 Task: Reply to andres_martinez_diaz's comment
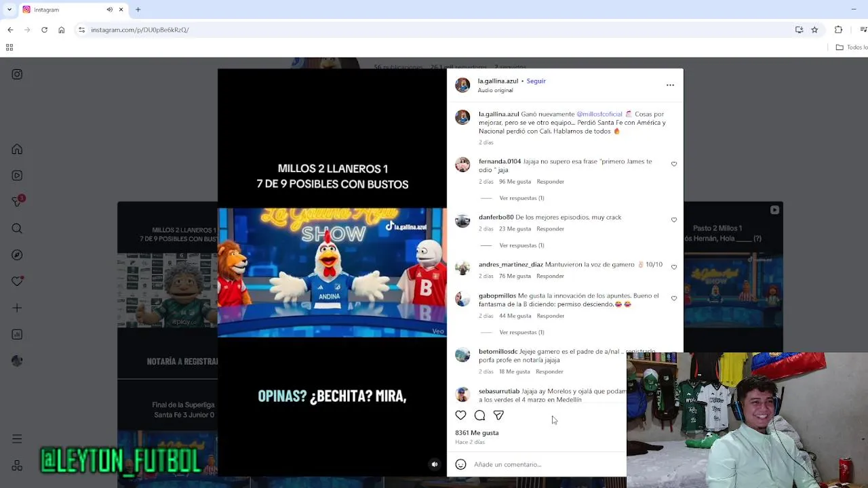tap(550, 277)
